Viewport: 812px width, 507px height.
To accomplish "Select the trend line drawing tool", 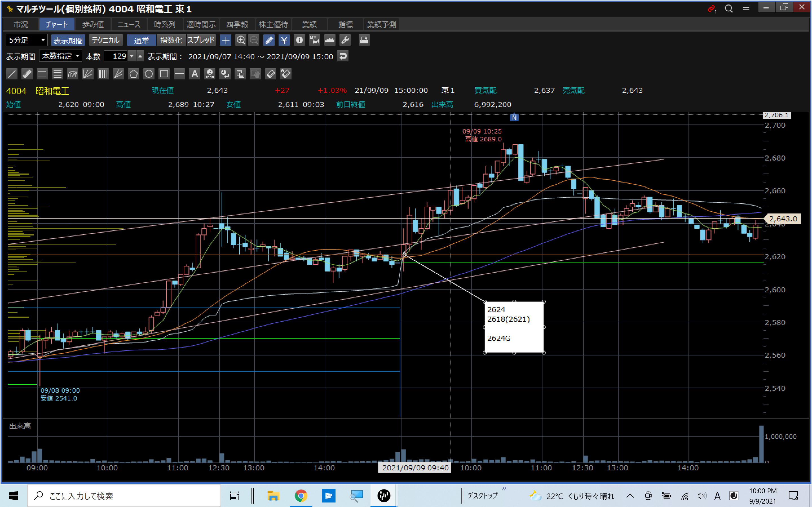I will pos(12,74).
